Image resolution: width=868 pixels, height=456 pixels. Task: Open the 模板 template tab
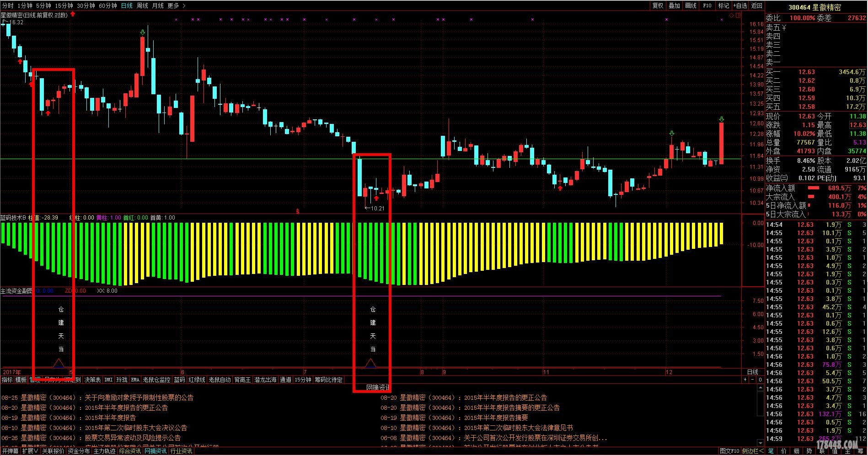tap(21, 380)
